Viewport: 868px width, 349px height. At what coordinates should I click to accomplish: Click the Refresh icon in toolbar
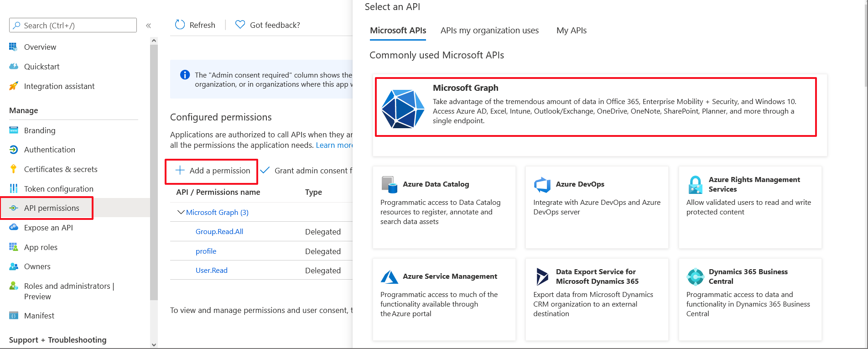(180, 25)
